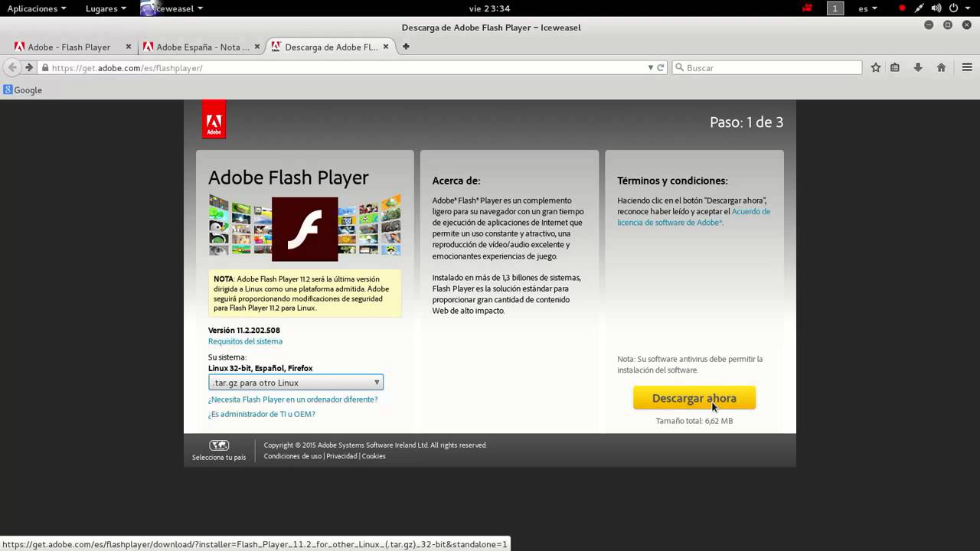Click the workspace 1 indicator
Viewport: 980px width, 551px height.
[x=835, y=8]
